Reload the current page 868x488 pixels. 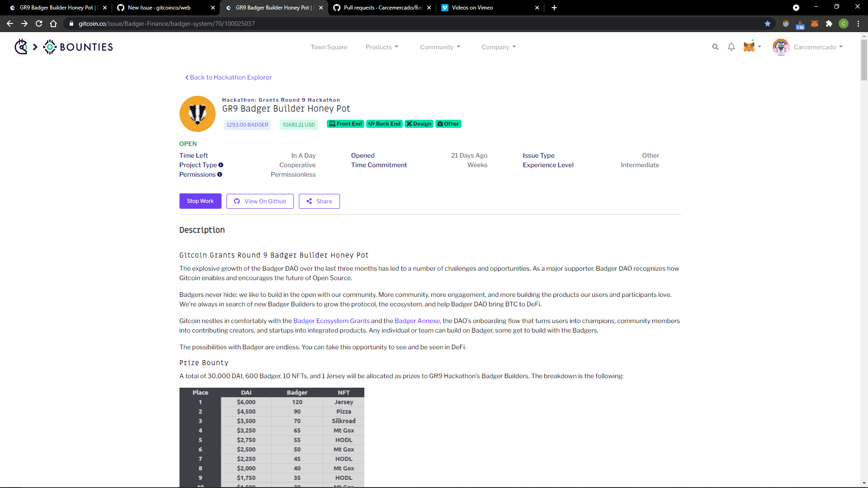39,23
